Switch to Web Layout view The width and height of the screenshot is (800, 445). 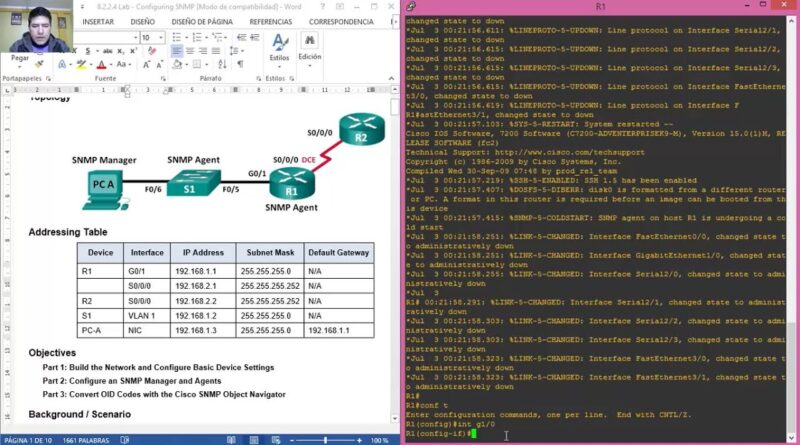(x=276, y=440)
